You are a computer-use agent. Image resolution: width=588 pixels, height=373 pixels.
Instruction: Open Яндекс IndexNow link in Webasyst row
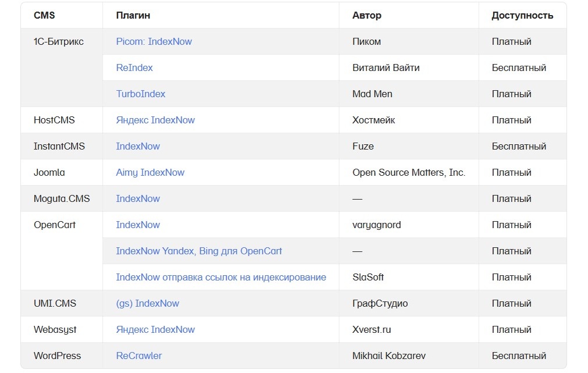(155, 330)
